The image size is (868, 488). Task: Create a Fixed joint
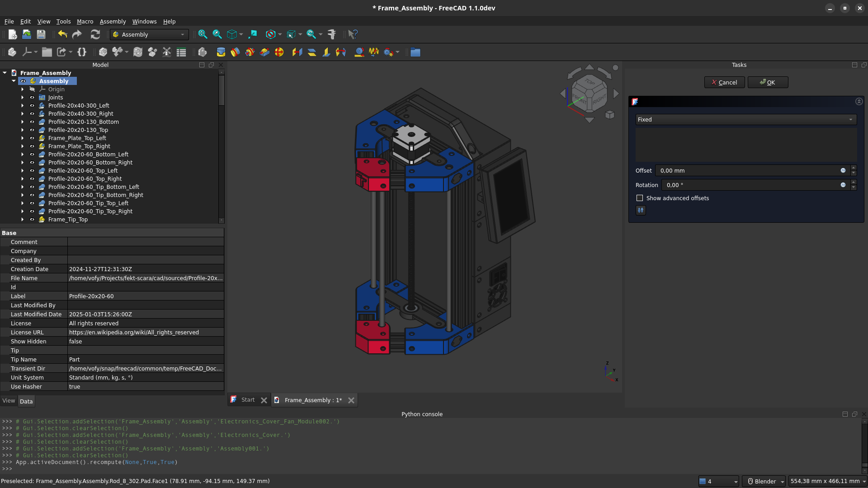(x=221, y=52)
